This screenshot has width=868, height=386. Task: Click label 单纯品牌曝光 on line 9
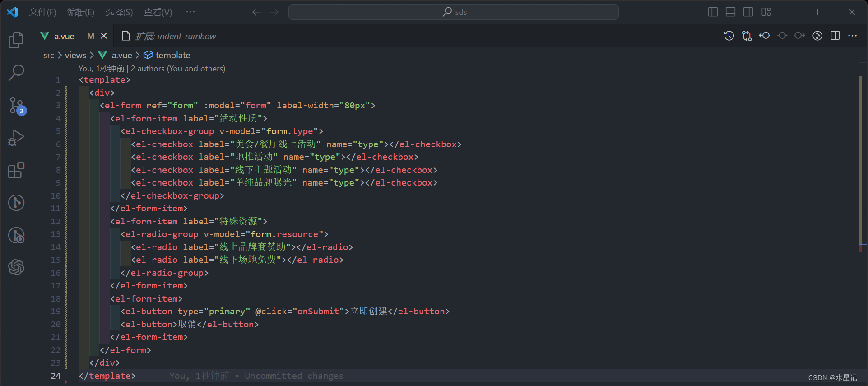click(264, 182)
